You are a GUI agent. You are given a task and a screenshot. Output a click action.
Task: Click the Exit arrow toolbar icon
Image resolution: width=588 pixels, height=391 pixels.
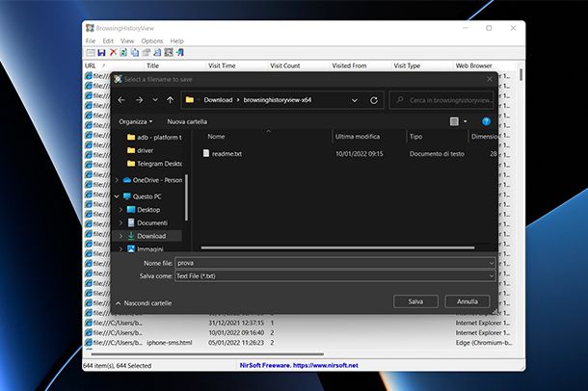click(180, 52)
